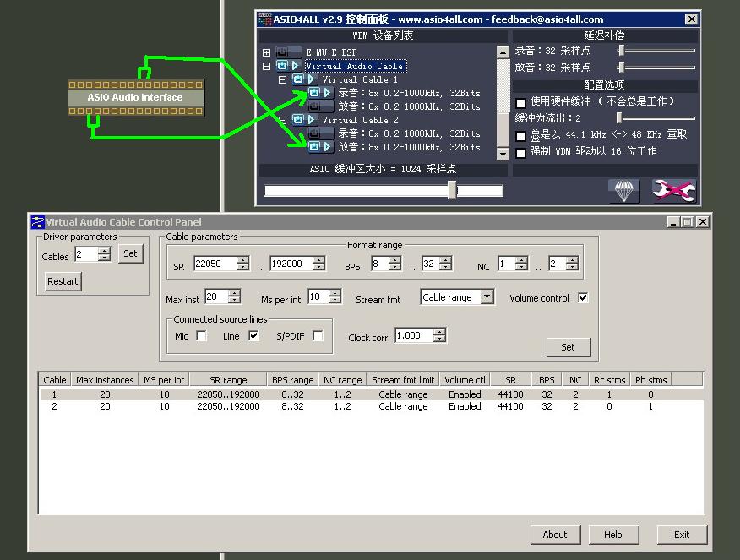Toggle power button of Virtual Cable 2 录音 row
The width and height of the screenshot is (740, 560).
(314, 133)
